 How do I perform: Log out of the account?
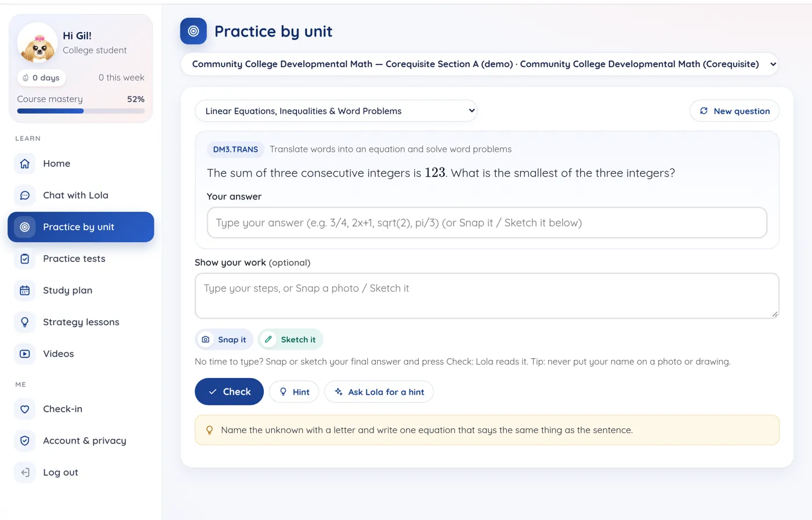point(81,472)
